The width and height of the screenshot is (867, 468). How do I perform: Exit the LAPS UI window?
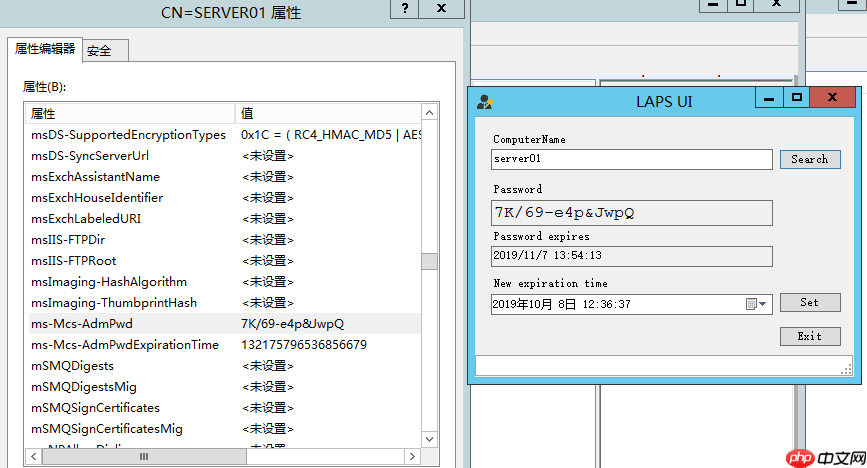[x=810, y=336]
